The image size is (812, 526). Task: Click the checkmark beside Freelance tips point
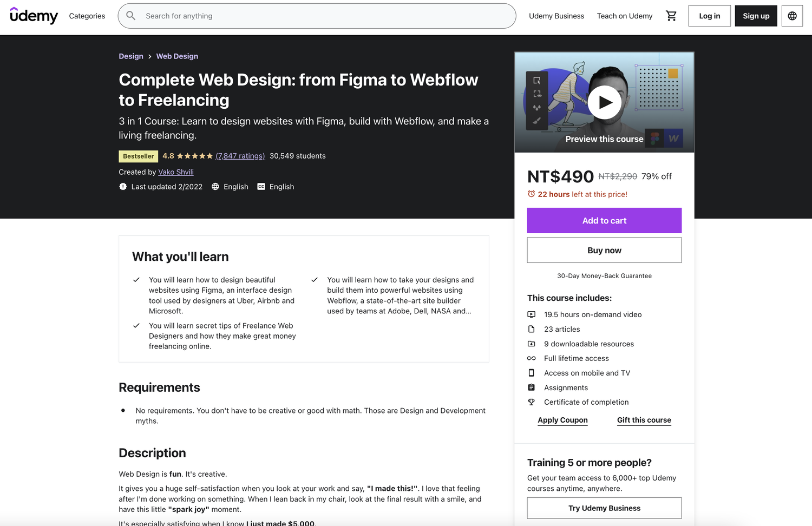tap(136, 326)
